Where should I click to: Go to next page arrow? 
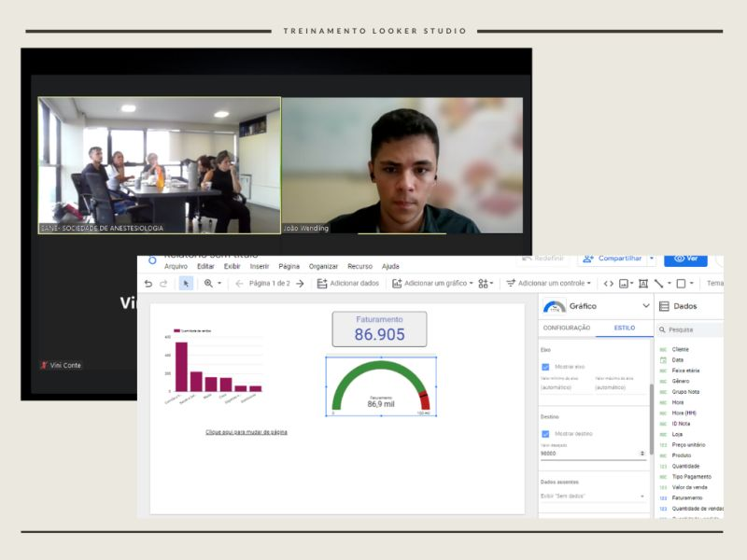pos(300,284)
